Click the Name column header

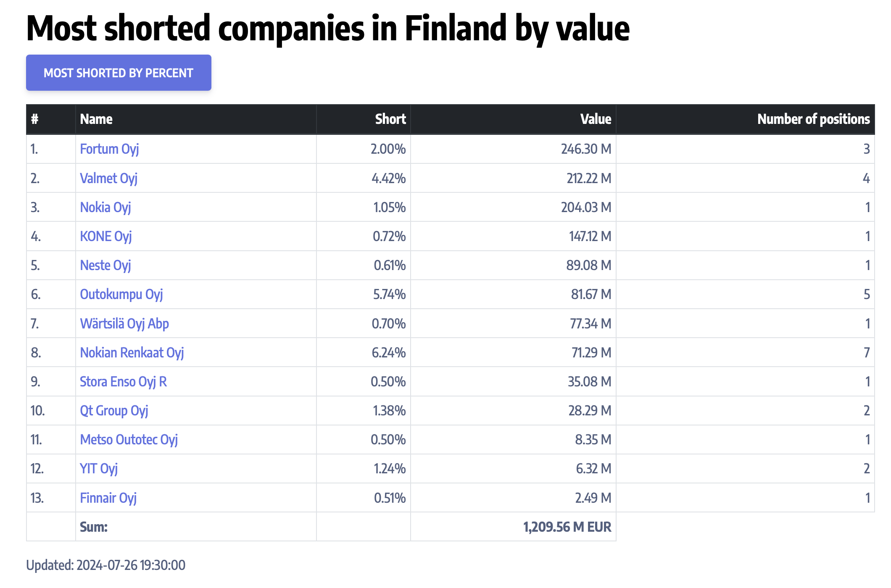tap(96, 119)
